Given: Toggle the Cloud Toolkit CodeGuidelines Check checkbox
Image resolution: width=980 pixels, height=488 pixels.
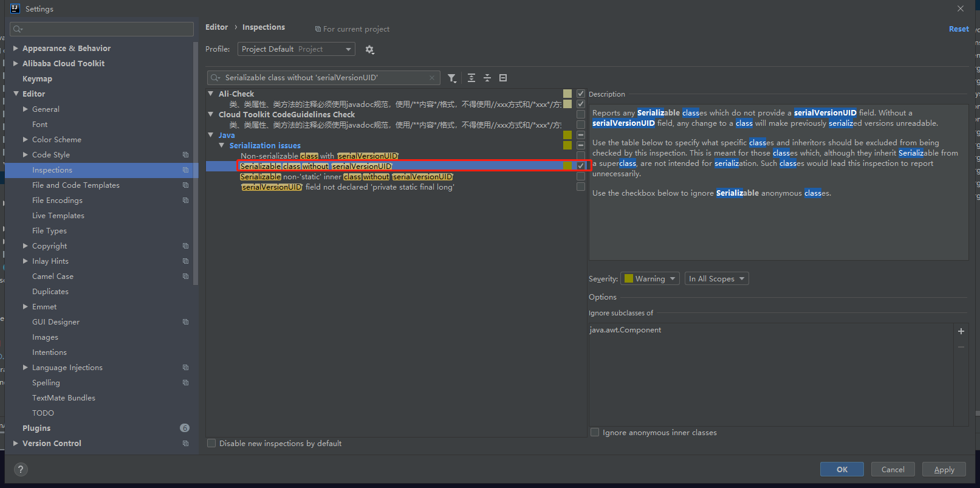Looking at the screenshot, I should 581,114.
